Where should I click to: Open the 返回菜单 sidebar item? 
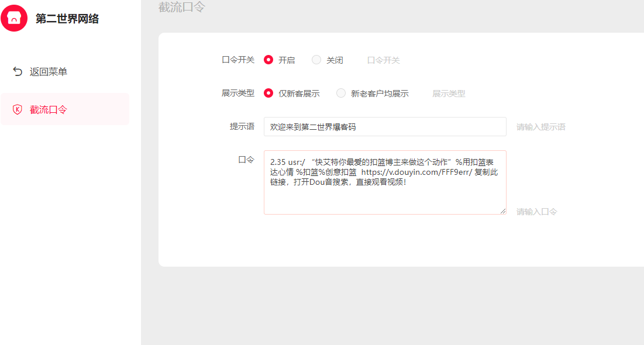coord(49,72)
